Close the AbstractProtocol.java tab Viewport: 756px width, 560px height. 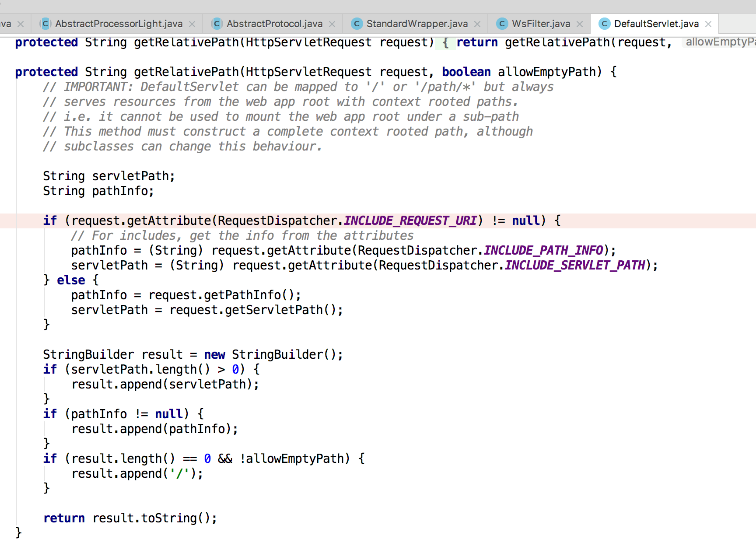tap(332, 24)
